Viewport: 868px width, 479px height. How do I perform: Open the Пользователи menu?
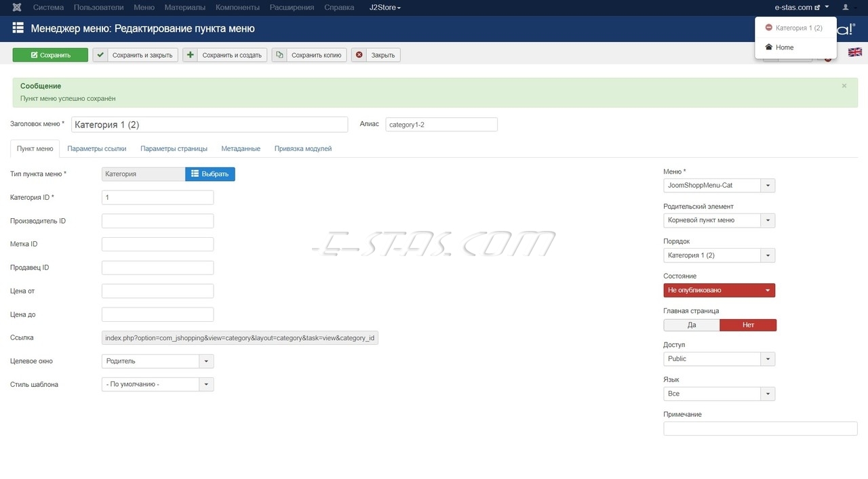click(x=99, y=7)
